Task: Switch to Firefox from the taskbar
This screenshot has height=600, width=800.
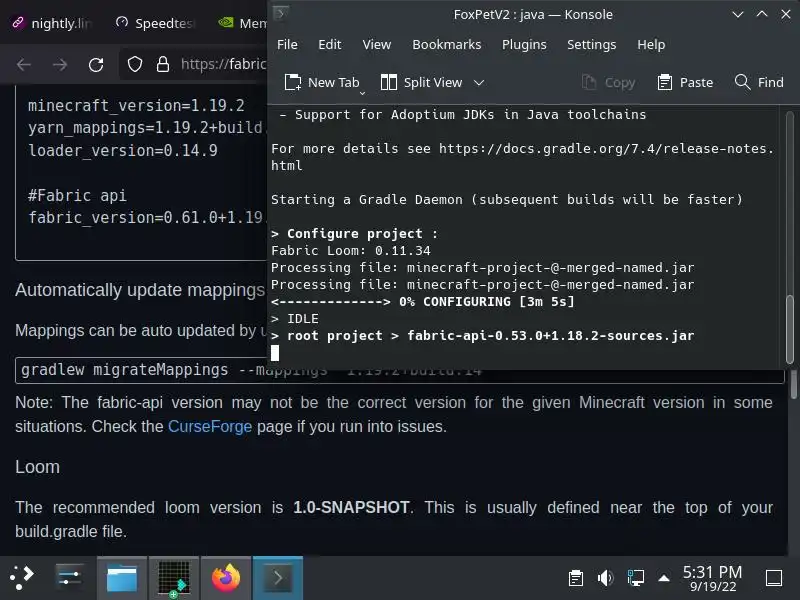Action: [x=226, y=578]
